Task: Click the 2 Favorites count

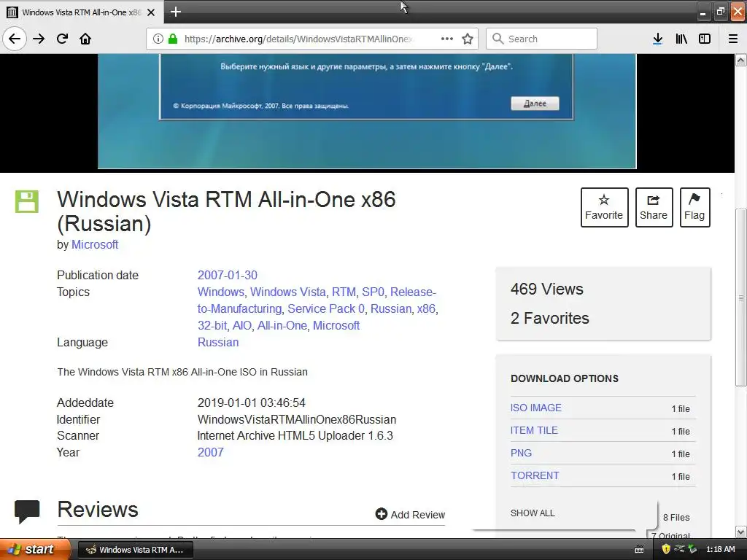Action: click(550, 318)
